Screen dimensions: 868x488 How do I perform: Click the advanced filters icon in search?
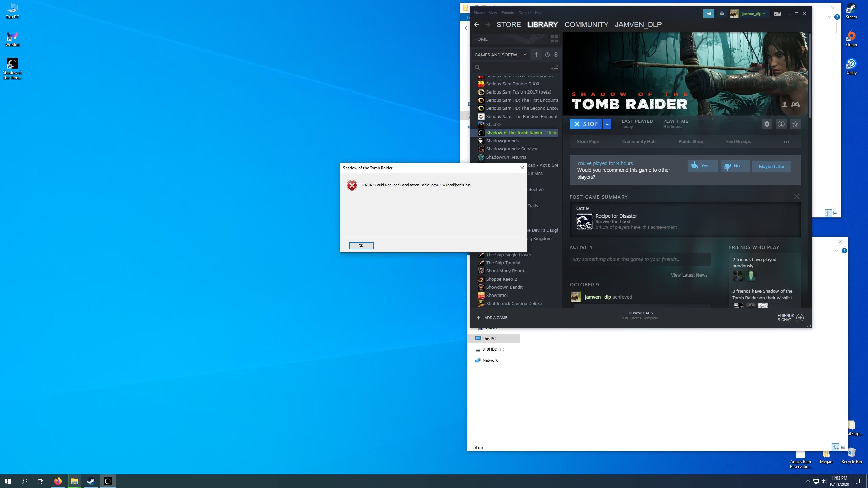click(x=554, y=67)
